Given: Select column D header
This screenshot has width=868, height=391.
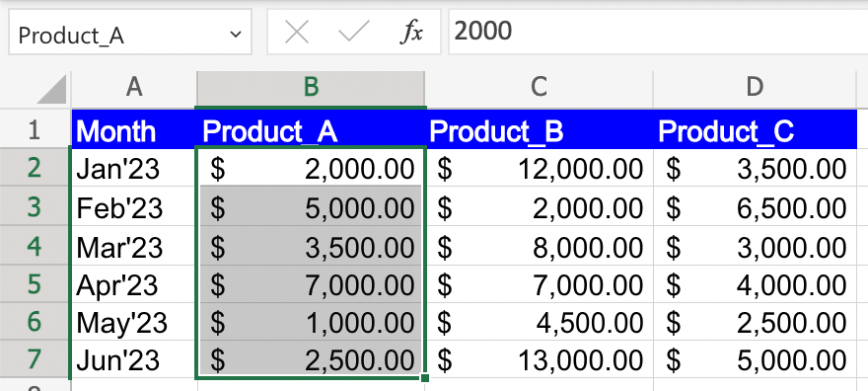Looking at the screenshot, I should pos(756,89).
